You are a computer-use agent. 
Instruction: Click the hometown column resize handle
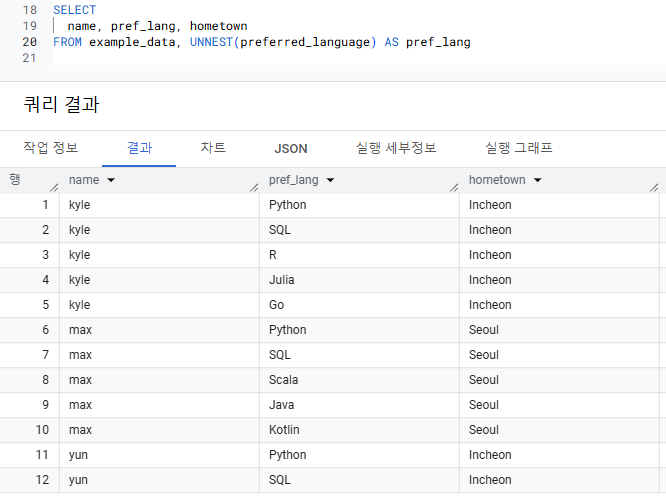click(654, 187)
